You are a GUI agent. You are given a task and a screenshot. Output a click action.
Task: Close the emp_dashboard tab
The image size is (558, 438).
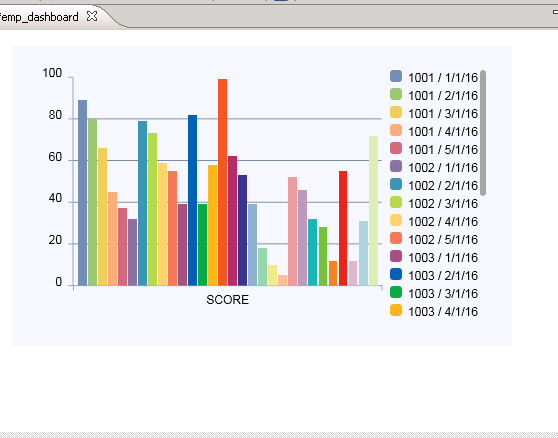[x=92, y=16]
